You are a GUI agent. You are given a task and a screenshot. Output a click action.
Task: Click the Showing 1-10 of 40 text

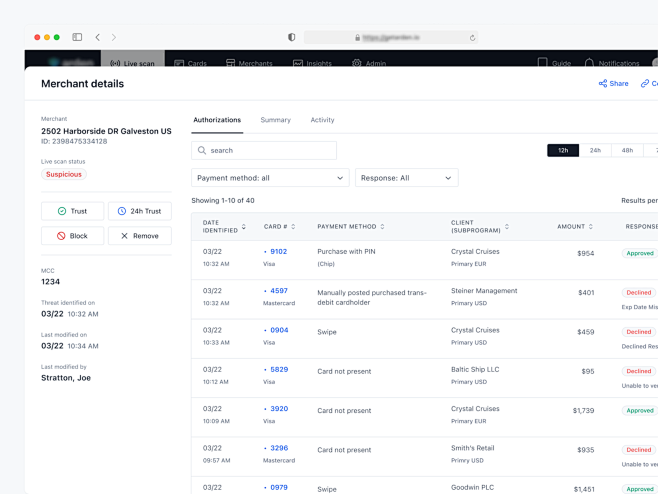(223, 201)
